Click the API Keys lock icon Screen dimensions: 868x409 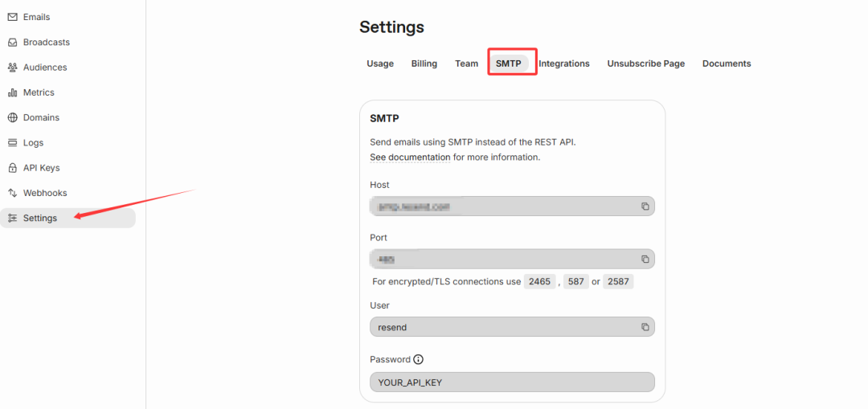[12, 168]
